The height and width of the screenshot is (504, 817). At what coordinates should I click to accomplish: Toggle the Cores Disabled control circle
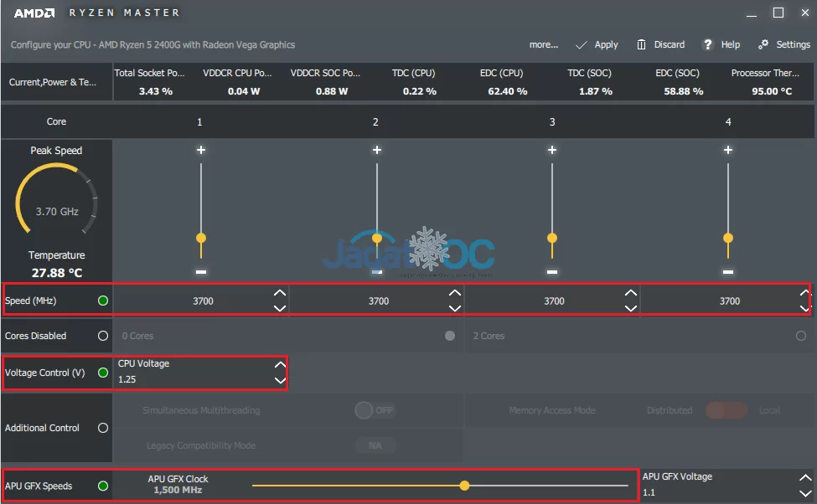(x=103, y=336)
